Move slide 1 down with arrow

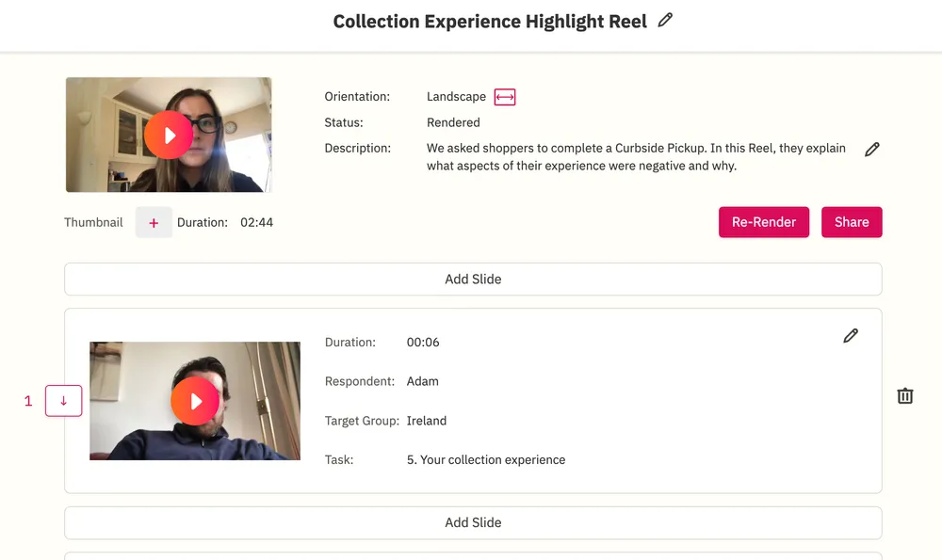(64, 401)
